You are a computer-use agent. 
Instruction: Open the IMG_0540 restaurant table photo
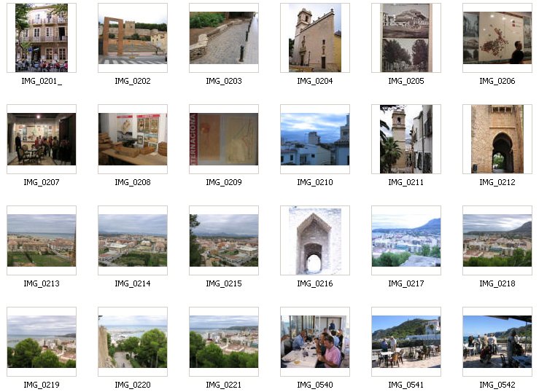pyautogui.click(x=315, y=342)
